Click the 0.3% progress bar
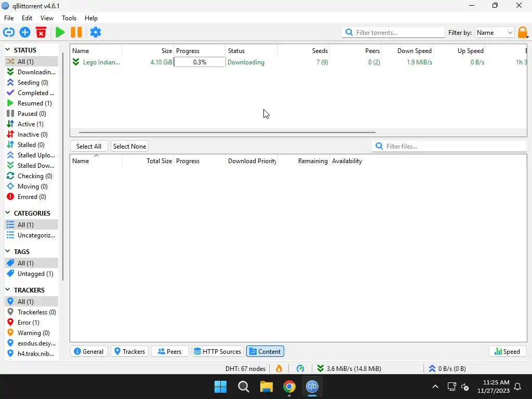The width and height of the screenshot is (532, 399). [199, 62]
